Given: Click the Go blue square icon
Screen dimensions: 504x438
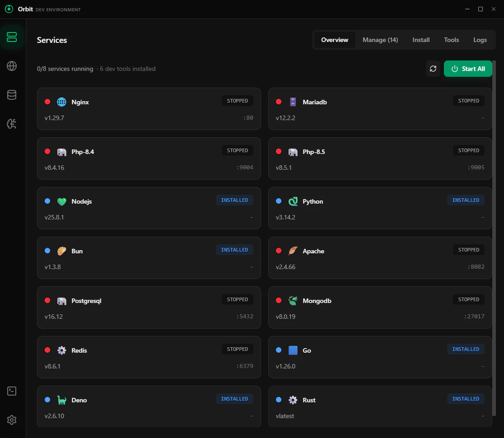Looking at the screenshot, I should (x=293, y=350).
